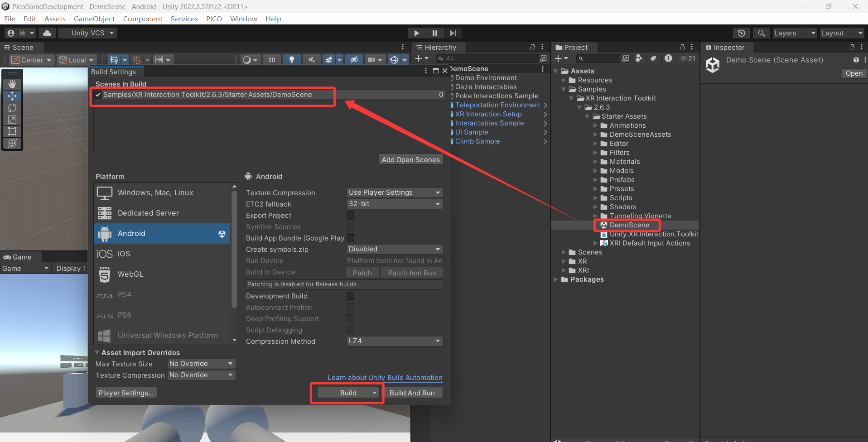Open Learn about Unity Build Automation link

pos(385,378)
